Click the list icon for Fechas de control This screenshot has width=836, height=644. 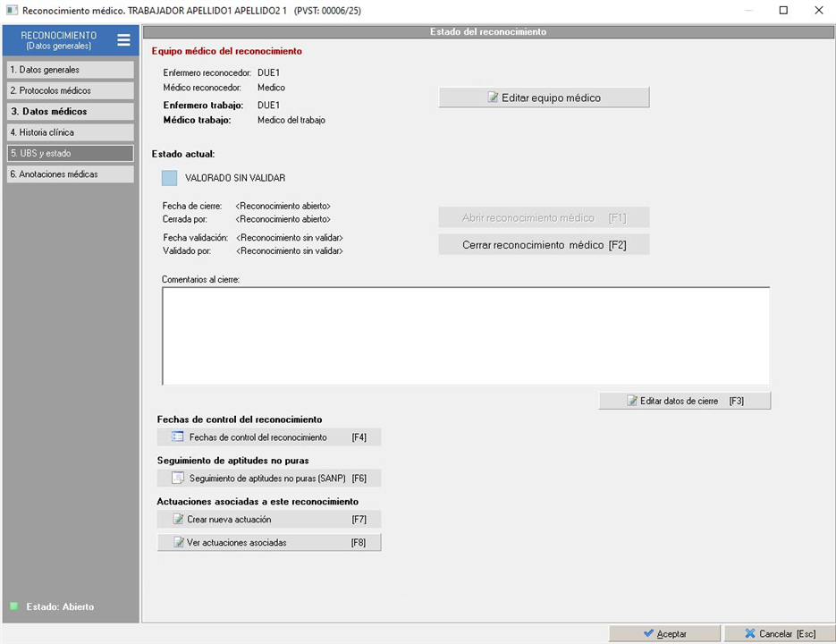click(177, 437)
